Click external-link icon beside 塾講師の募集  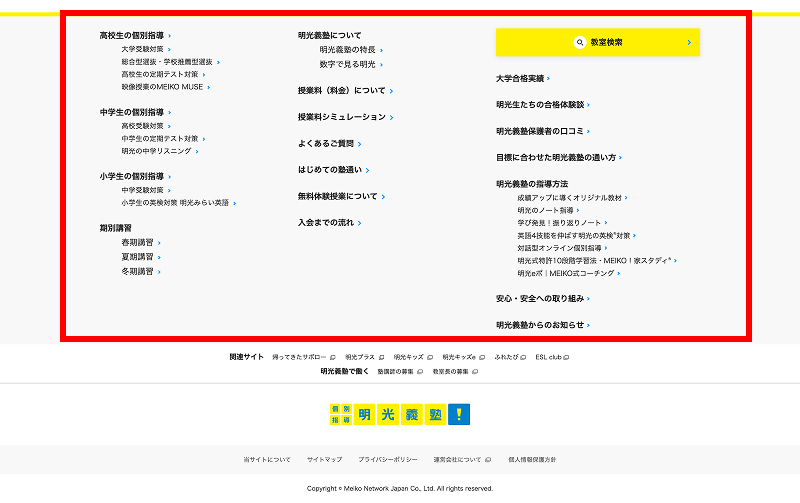coord(420,372)
